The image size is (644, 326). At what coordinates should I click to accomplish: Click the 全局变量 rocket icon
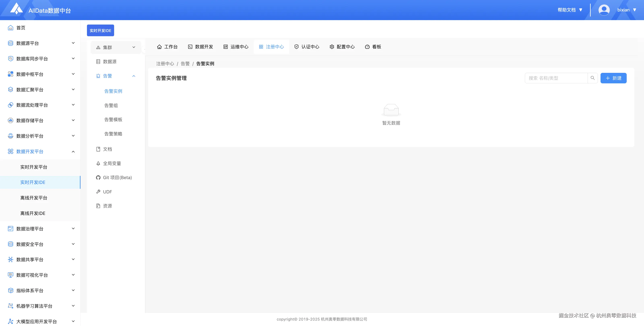98,163
